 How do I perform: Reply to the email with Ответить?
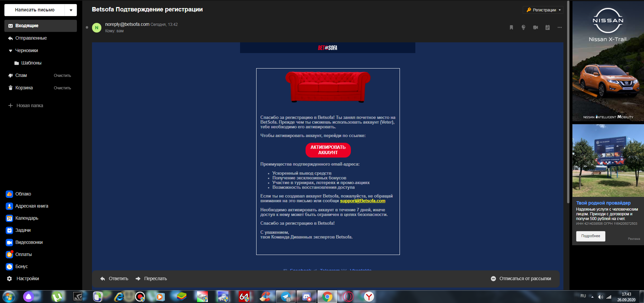coord(114,278)
